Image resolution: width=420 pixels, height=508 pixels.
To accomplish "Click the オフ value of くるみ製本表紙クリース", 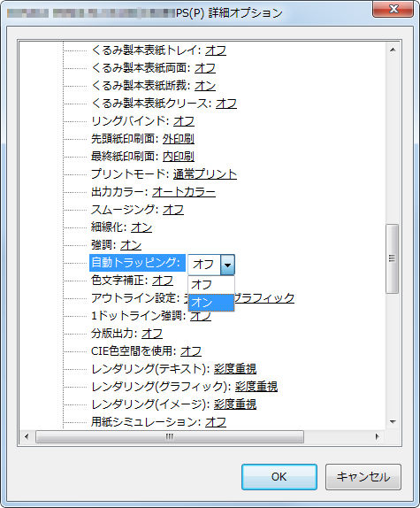I will pos(226,104).
